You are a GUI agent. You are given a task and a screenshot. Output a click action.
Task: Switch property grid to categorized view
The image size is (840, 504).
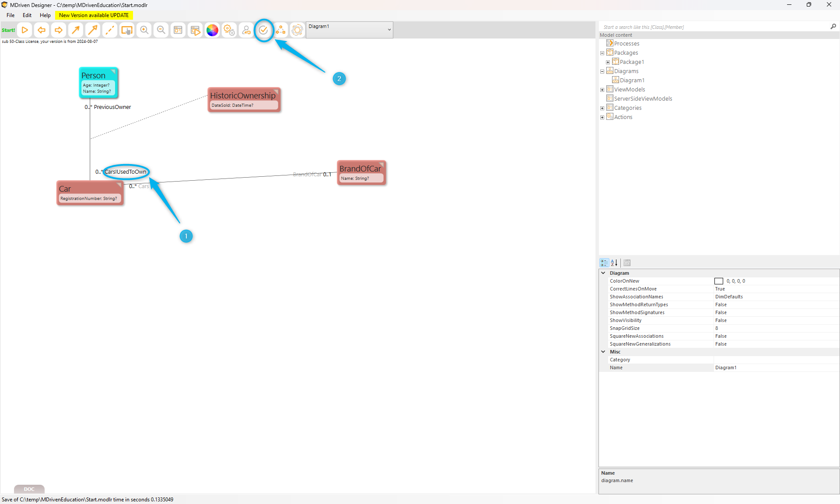604,263
